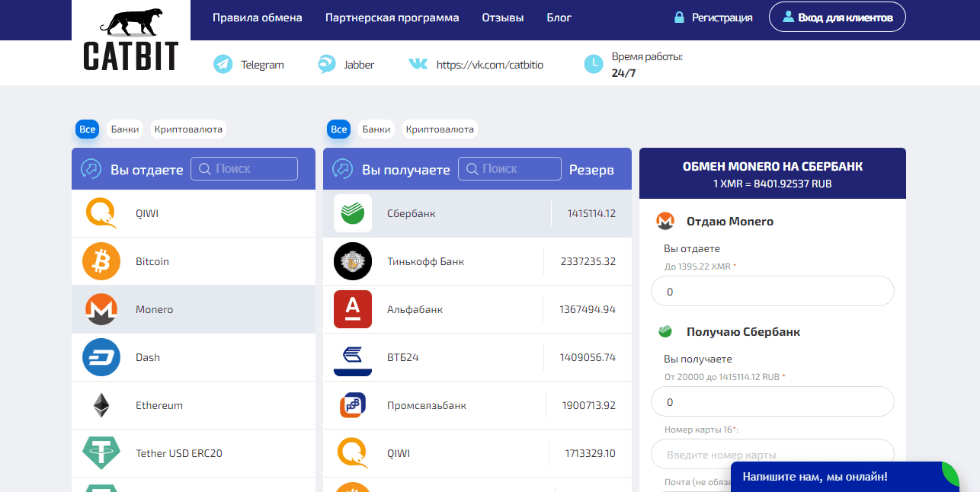Go to the Блог section
The width and height of the screenshot is (980, 492).
(559, 17)
